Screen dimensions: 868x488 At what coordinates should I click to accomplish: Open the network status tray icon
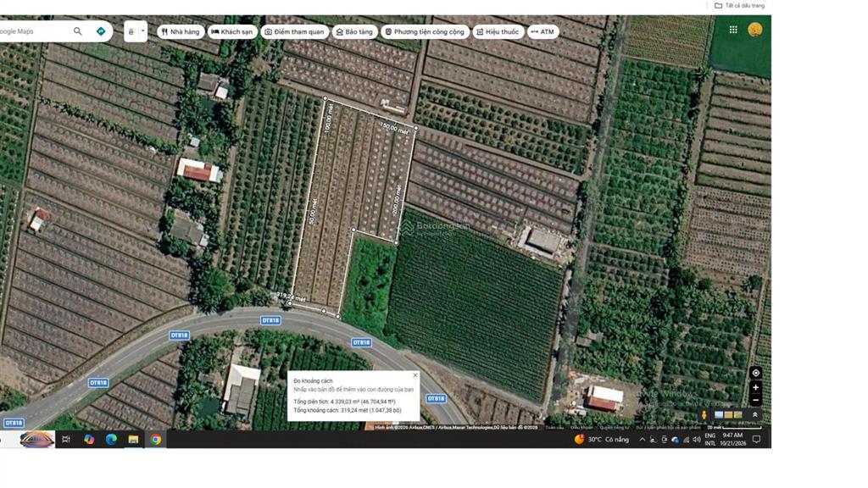click(687, 440)
